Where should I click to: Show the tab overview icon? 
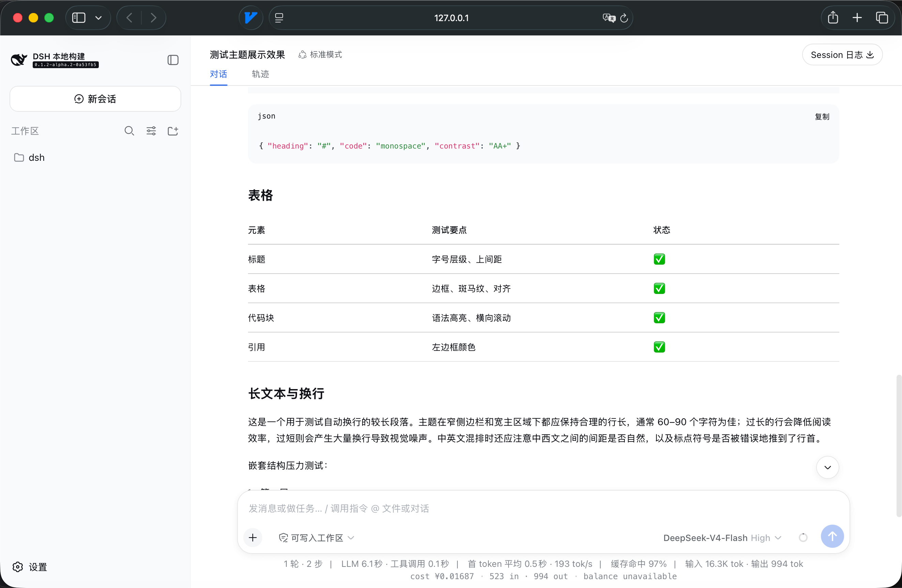(882, 18)
